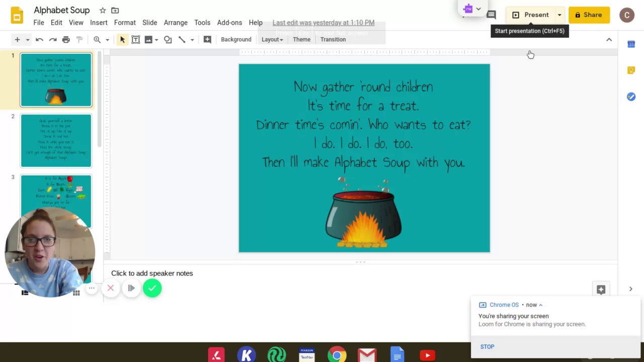The height and width of the screenshot is (362, 644).
Task: Collapse the Chrome OS notification chevron
Action: pos(541,305)
